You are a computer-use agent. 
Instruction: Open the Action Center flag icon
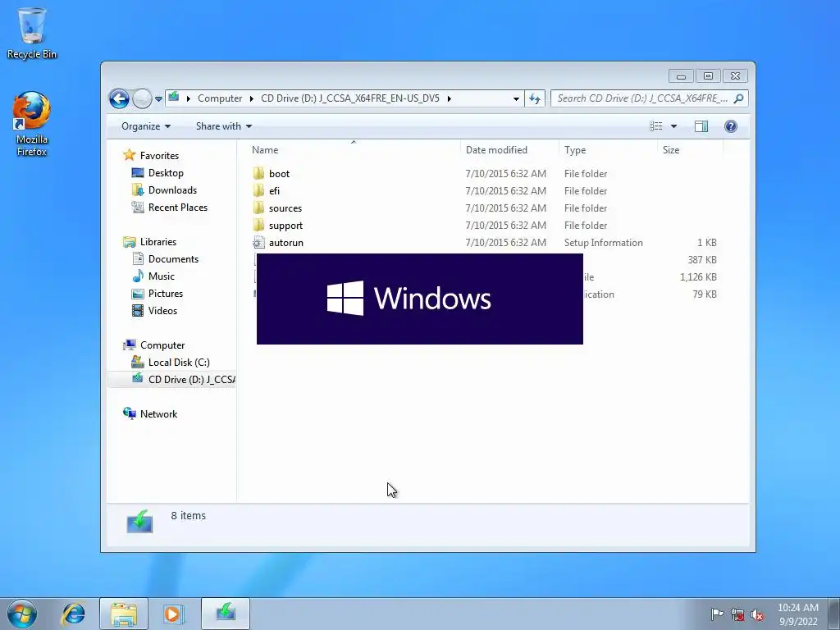(717, 614)
